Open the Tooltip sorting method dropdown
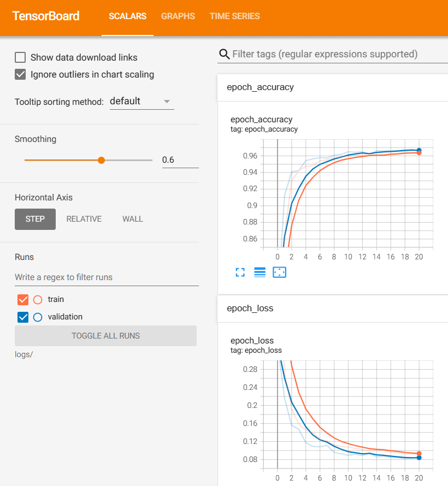This screenshot has width=448, height=486. [x=142, y=101]
